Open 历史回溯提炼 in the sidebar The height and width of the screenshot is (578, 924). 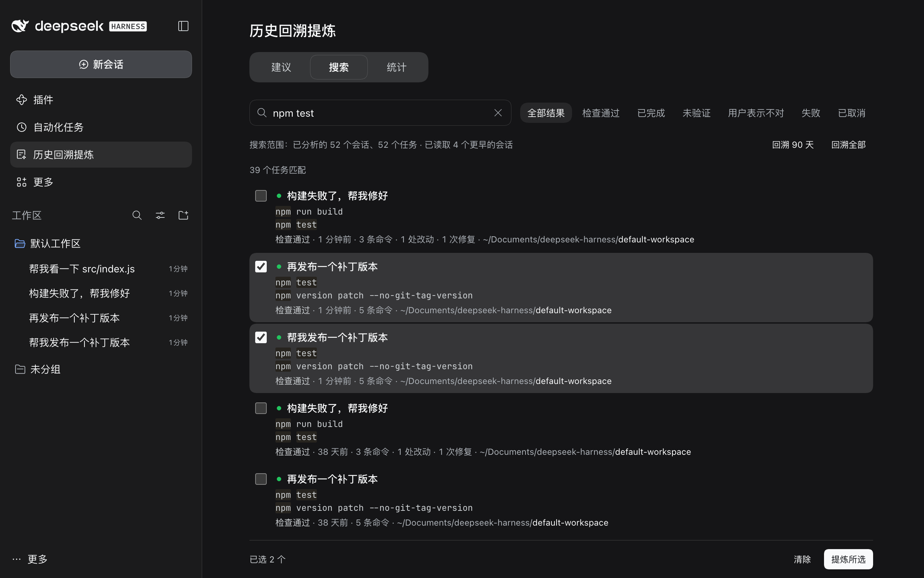(x=101, y=155)
